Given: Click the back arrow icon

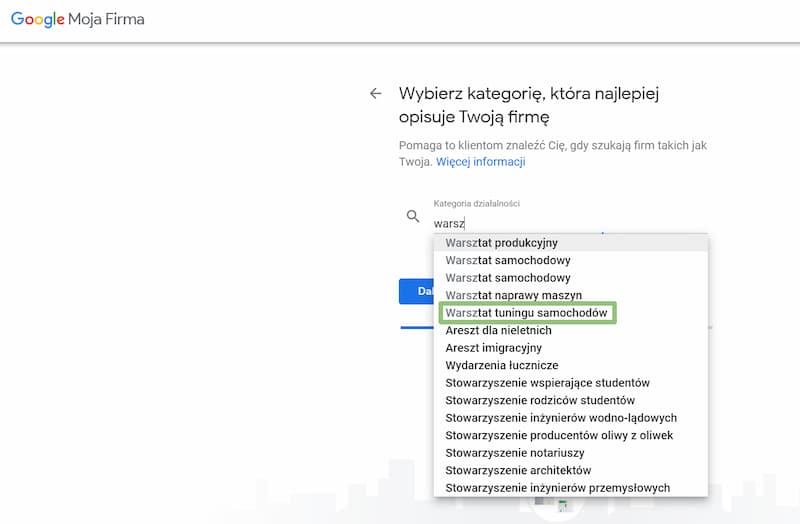Looking at the screenshot, I should (x=376, y=93).
